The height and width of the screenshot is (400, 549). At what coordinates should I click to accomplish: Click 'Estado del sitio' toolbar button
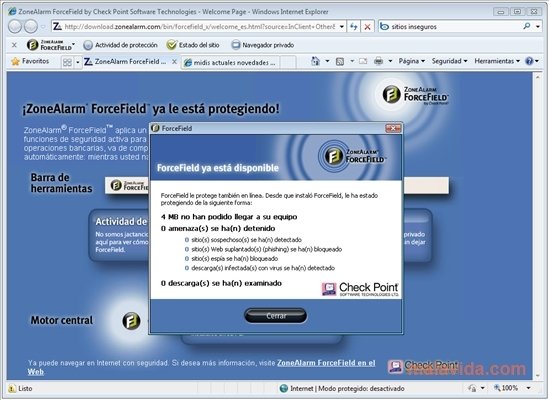click(x=193, y=45)
